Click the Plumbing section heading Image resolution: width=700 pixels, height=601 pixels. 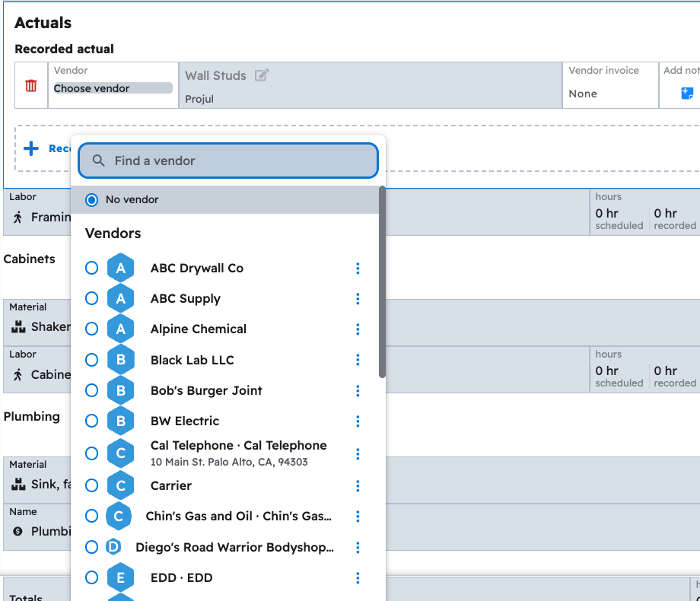32,417
